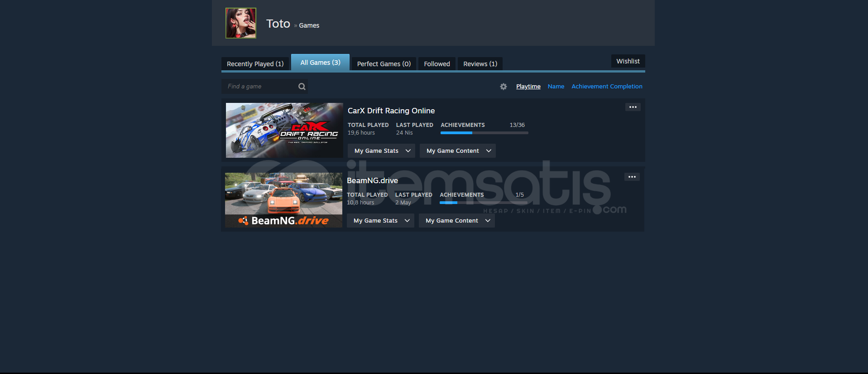Click the 2 May last played date
Image resolution: width=868 pixels, height=374 pixels.
click(x=403, y=203)
